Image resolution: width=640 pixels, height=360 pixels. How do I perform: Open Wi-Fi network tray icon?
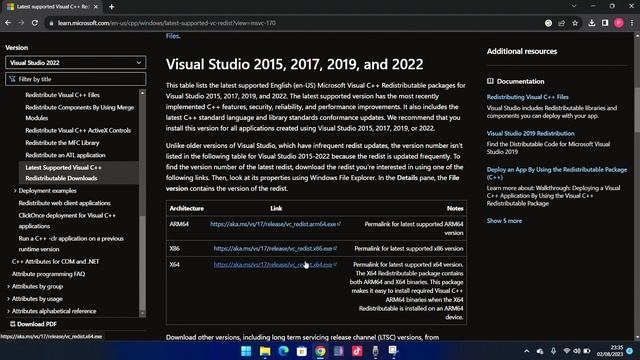pyautogui.click(x=566, y=351)
